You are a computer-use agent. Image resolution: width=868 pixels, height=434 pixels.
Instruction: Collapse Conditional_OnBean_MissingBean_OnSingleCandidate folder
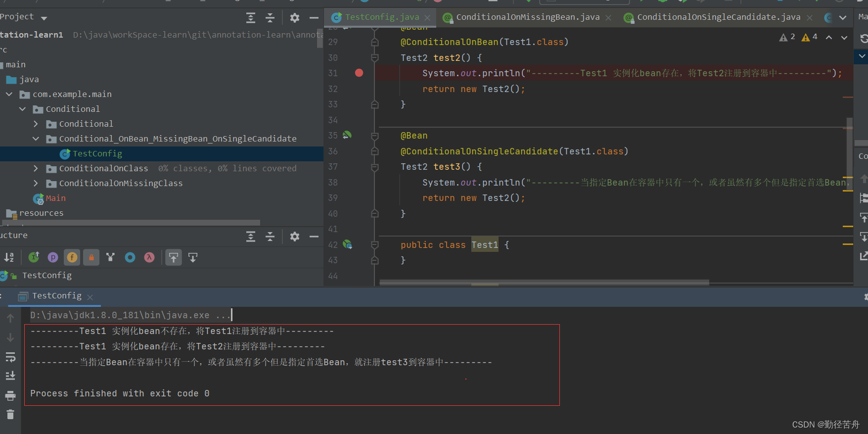tap(36, 139)
